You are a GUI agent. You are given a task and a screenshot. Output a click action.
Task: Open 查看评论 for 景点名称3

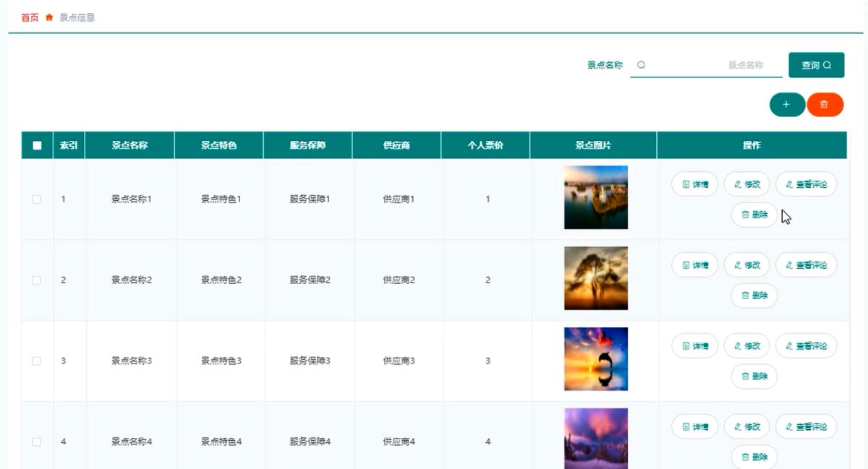pos(806,345)
